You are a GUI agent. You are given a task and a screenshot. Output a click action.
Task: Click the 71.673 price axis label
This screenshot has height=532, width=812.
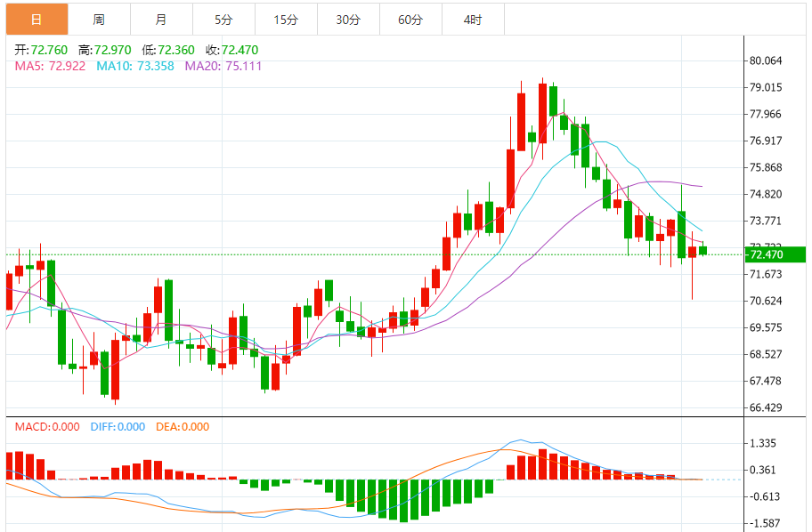(x=766, y=274)
